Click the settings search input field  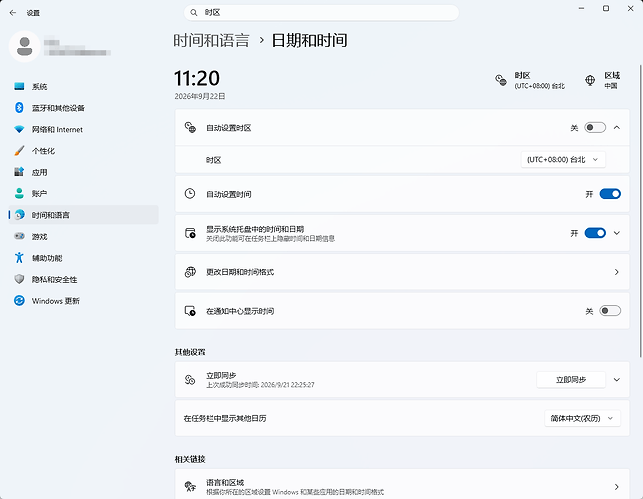point(322,13)
